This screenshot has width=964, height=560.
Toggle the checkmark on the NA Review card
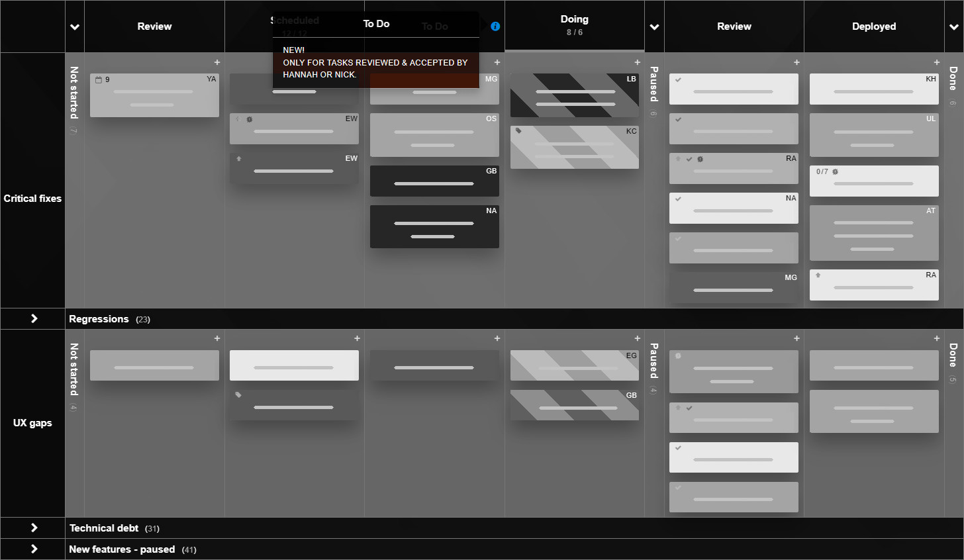(678, 199)
